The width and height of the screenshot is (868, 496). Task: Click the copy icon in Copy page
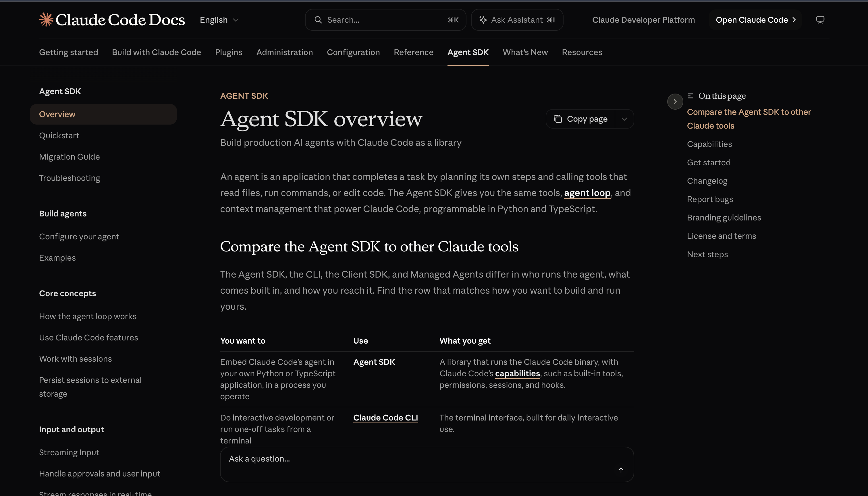pos(558,119)
